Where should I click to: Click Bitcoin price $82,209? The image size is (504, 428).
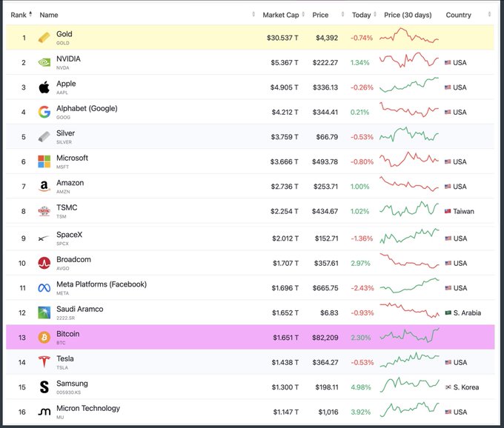point(325,338)
